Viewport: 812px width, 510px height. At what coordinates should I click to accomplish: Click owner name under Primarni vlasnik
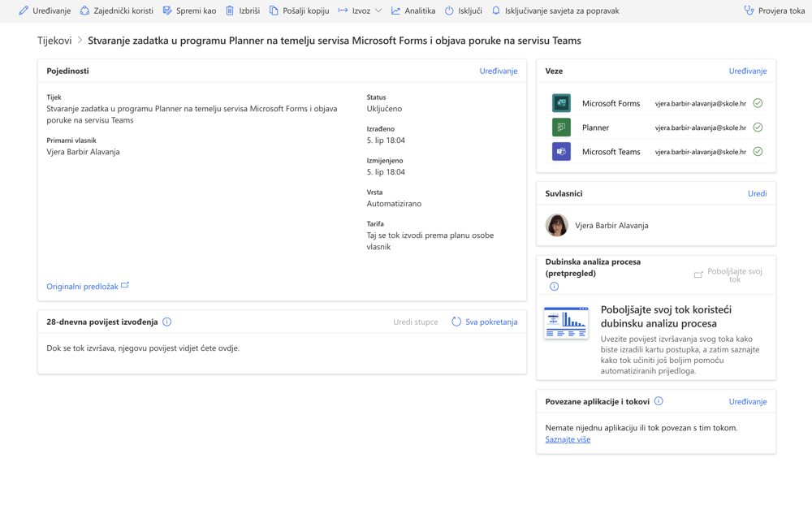[83, 152]
